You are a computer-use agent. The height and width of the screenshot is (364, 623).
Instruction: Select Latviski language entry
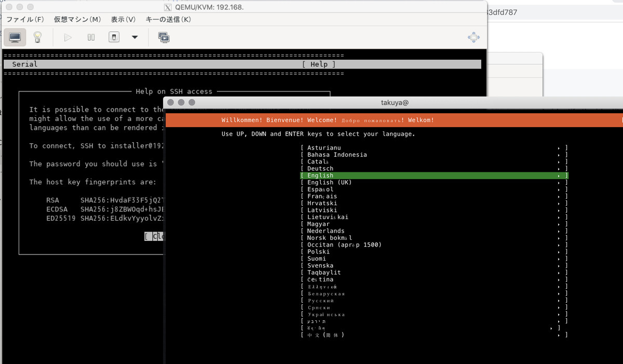click(x=434, y=210)
